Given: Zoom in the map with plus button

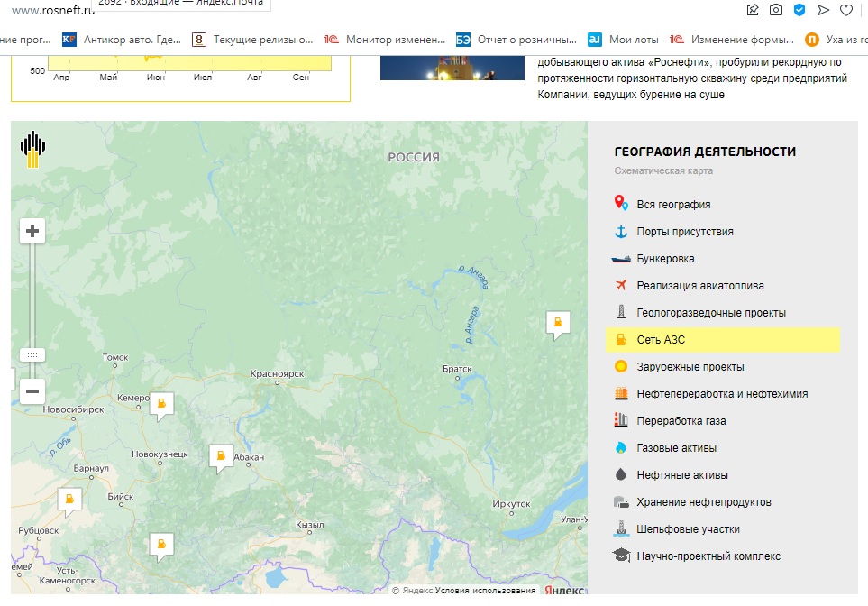Looking at the screenshot, I should (32, 231).
